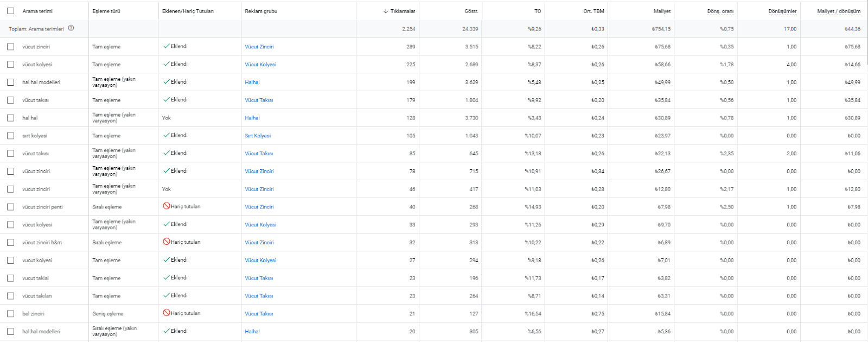868x342 pixels.
Task: Click the Dönş. oranı column header
Action: [720, 11]
